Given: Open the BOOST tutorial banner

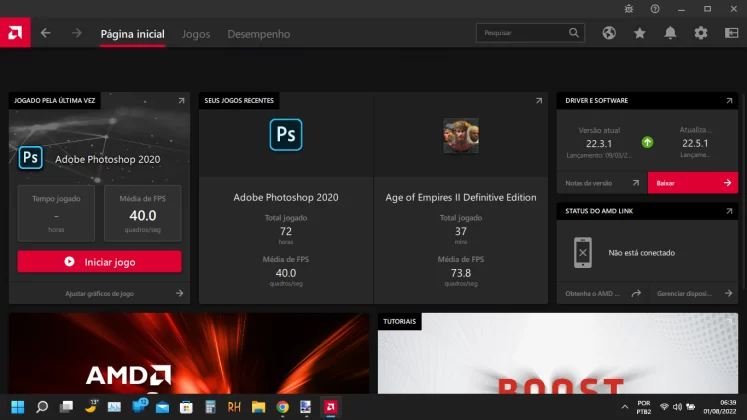Looking at the screenshot, I should pos(558,353).
